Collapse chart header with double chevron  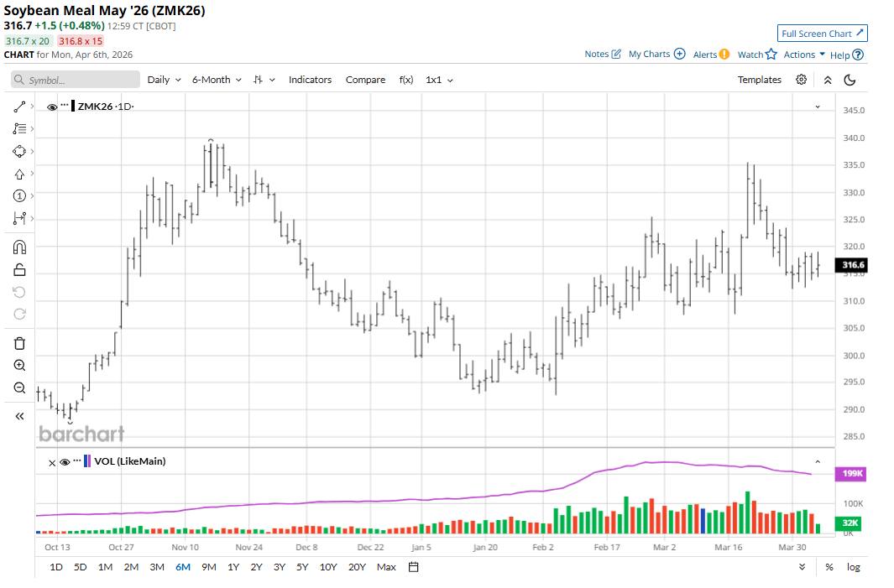[828, 81]
